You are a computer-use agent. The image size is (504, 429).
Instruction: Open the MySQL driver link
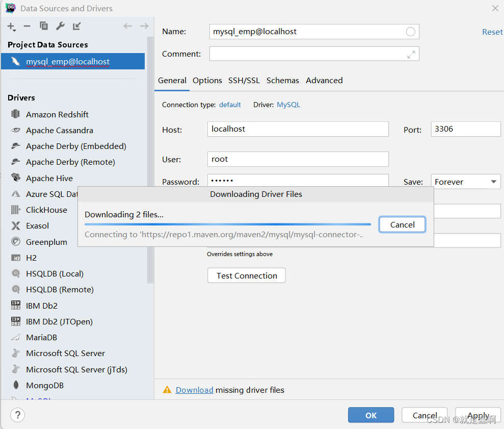[288, 105]
